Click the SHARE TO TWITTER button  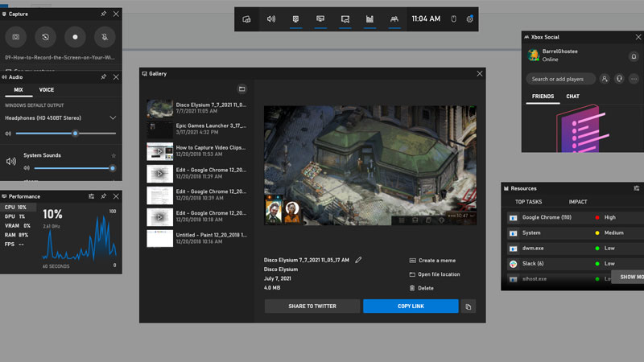coord(312,306)
